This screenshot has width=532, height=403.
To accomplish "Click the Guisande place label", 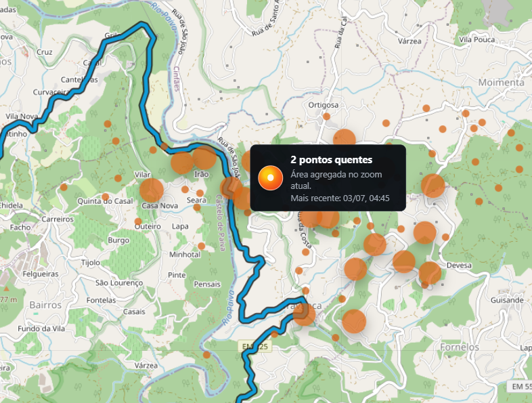I will (507, 300).
